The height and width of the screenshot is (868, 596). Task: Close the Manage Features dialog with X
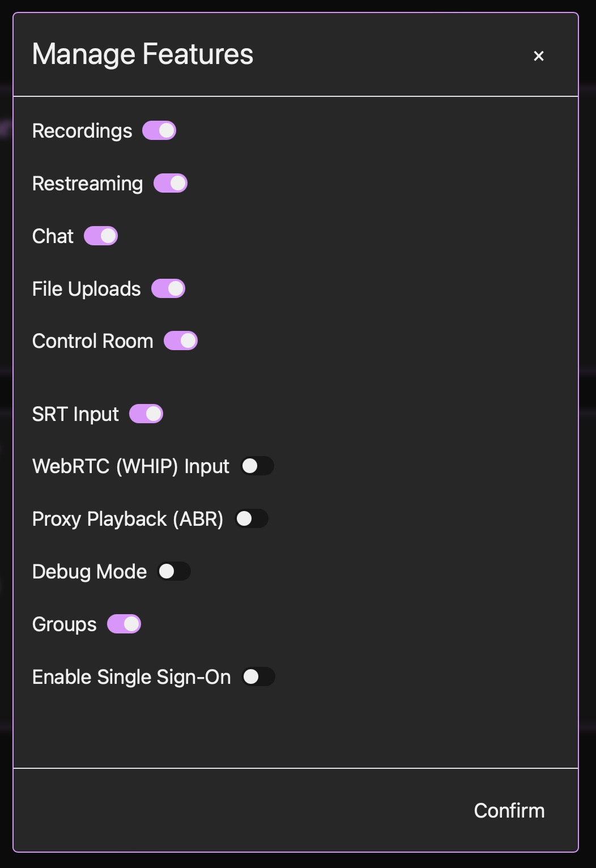[539, 56]
